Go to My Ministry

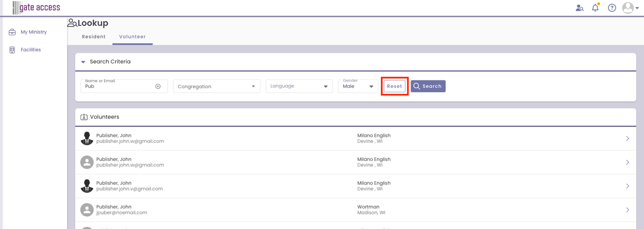(34, 32)
